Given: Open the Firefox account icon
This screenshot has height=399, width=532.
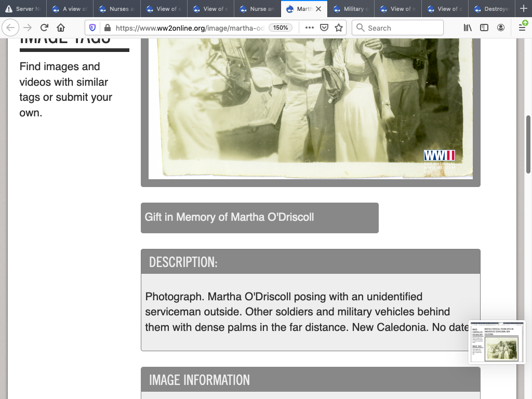Looking at the screenshot, I should click(x=501, y=28).
